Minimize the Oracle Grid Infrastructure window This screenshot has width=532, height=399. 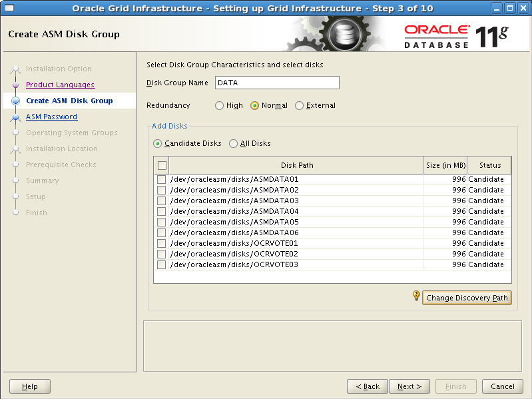pyautogui.click(x=497, y=8)
